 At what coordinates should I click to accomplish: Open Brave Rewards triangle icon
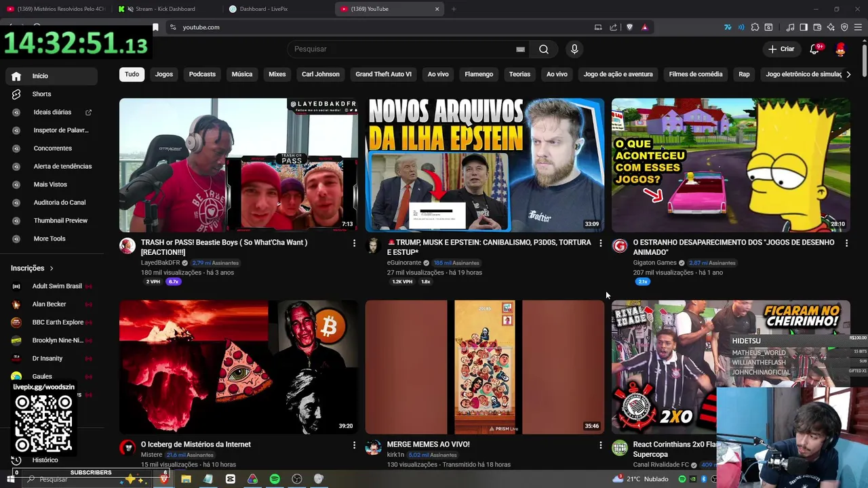(x=644, y=27)
